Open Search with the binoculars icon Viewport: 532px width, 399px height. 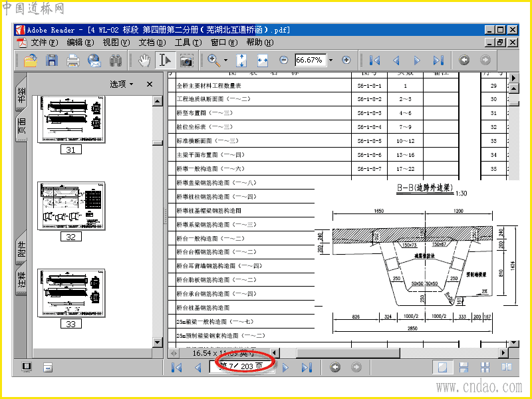(x=115, y=61)
